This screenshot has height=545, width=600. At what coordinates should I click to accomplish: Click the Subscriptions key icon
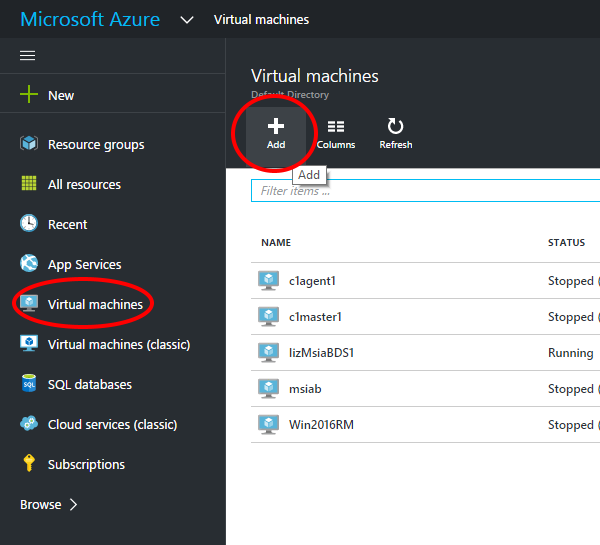pos(29,464)
